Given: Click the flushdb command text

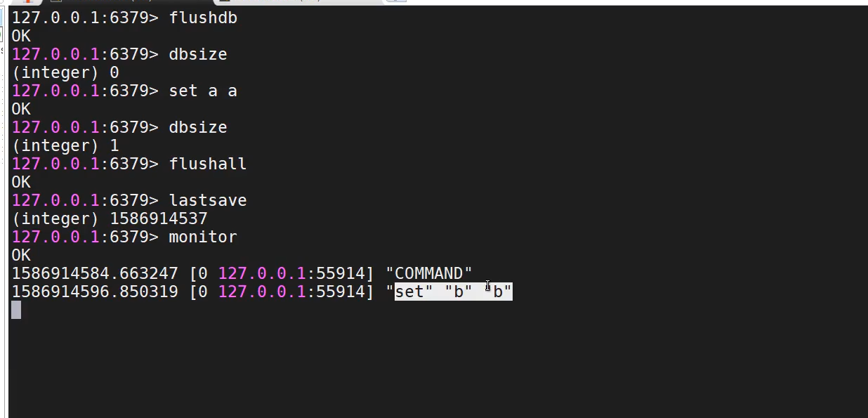Looking at the screenshot, I should pyautogui.click(x=203, y=18).
